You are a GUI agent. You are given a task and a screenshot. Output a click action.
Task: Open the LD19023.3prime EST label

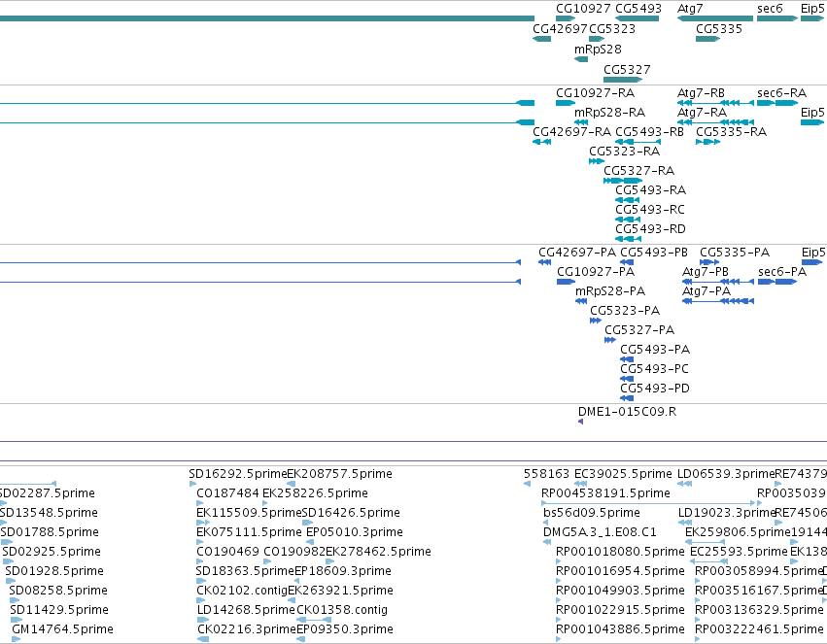point(726,513)
